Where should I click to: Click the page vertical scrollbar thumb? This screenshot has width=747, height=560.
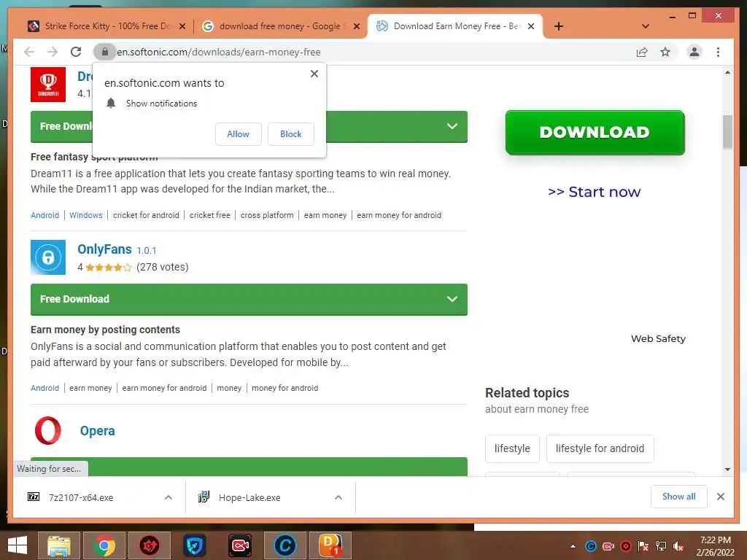[x=727, y=132]
